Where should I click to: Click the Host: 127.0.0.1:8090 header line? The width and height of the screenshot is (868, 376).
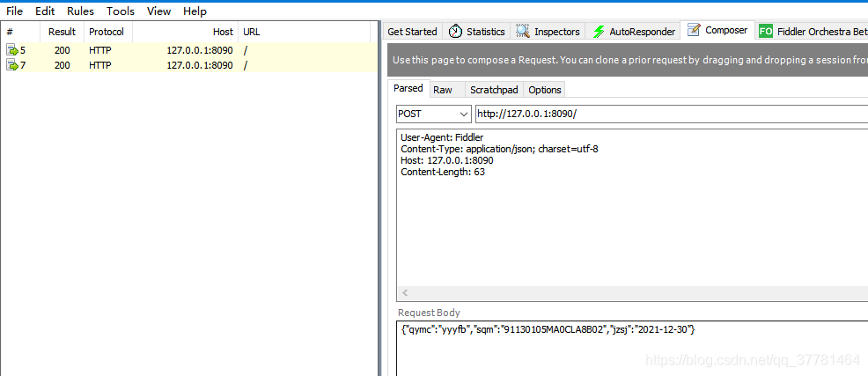tap(446, 160)
